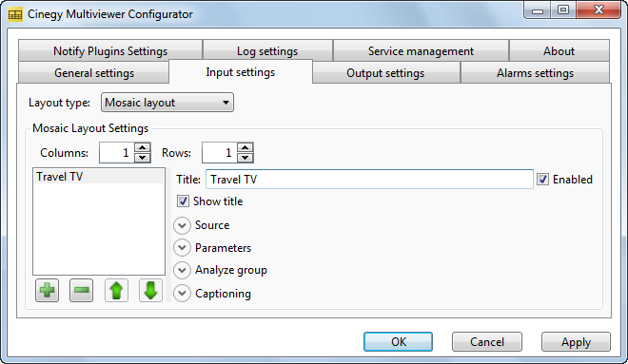
Task: Click the Cancel button
Action: pos(487,341)
